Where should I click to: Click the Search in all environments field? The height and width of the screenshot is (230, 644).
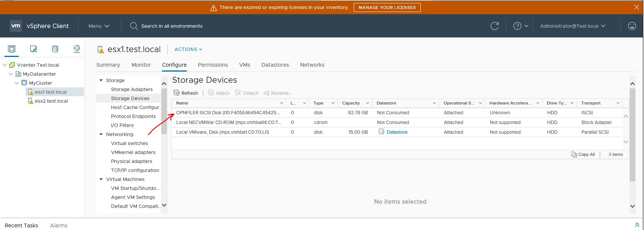point(172,26)
